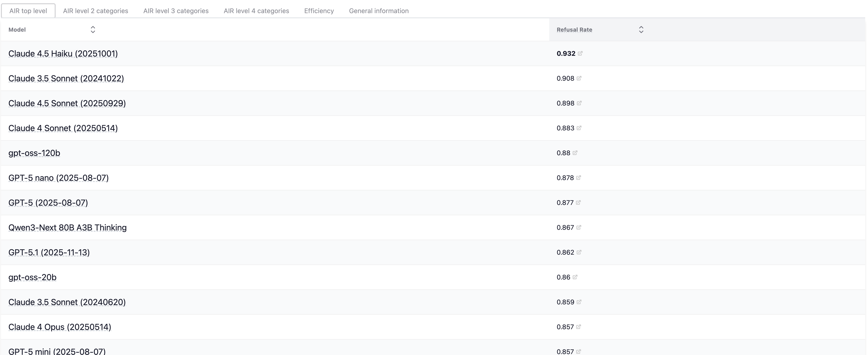Click GPT-5 nano (2025-08-07) model name
Image resolution: width=868 pixels, height=355 pixels.
click(x=58, y=178)
